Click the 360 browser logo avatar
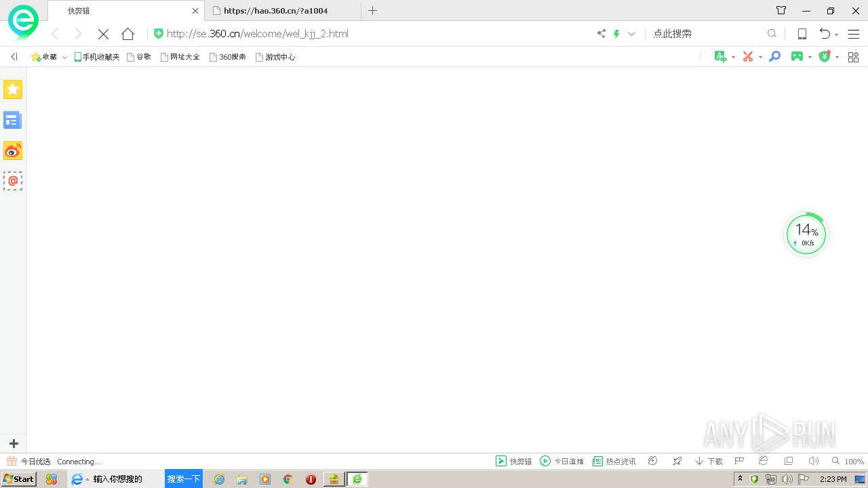Viewport: 868px width, 488px height. pos(23,22)
